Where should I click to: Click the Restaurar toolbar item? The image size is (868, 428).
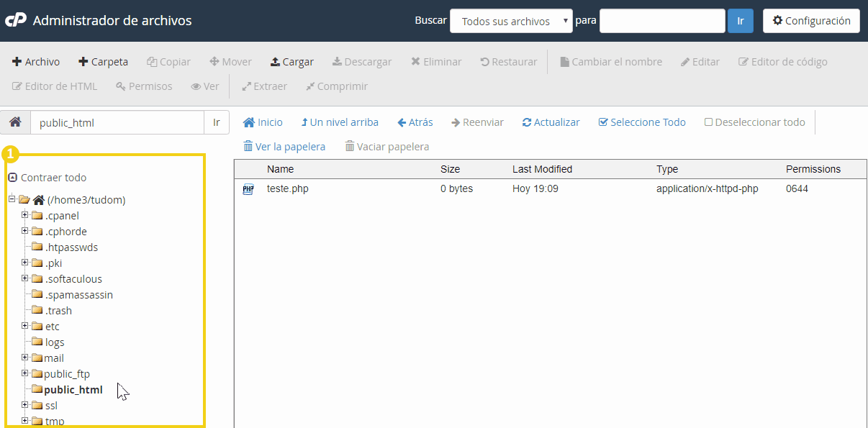(x=508, y=62)
